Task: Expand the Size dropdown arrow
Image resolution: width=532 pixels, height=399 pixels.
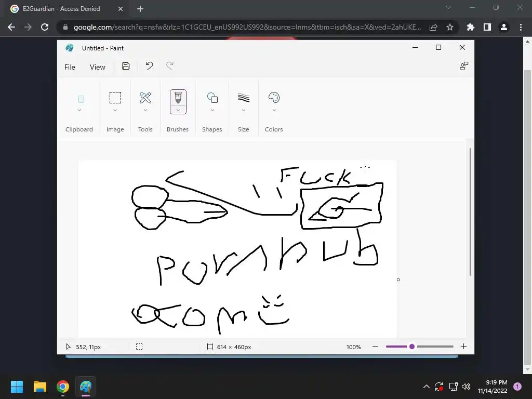Action: [x=244, y=110]
